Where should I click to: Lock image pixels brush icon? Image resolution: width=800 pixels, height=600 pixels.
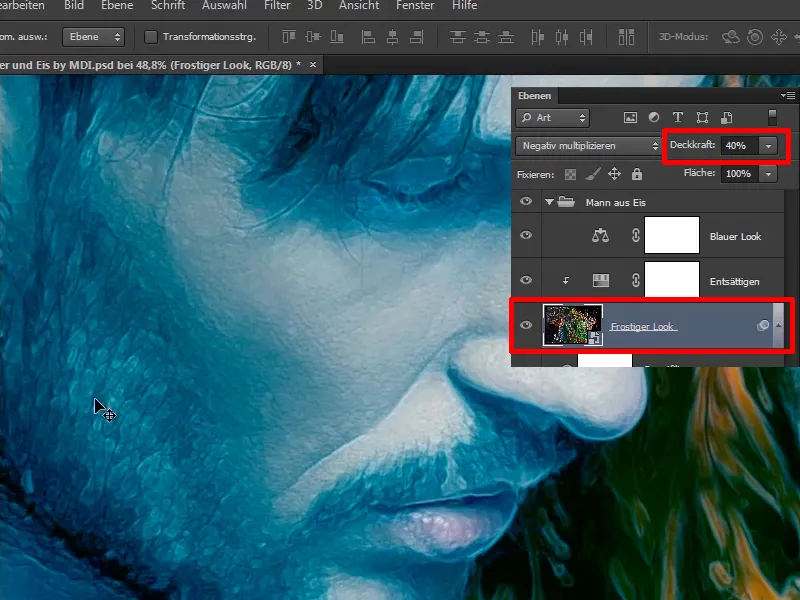(x=592, y=174)
